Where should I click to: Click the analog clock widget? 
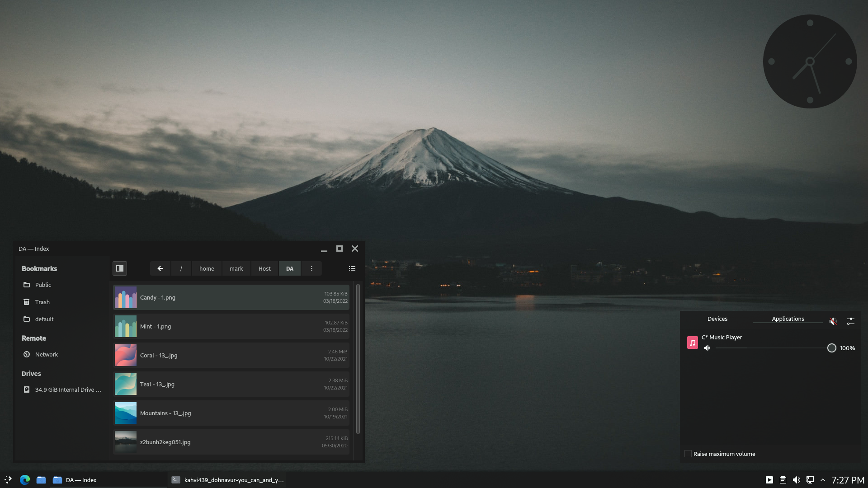810,61
